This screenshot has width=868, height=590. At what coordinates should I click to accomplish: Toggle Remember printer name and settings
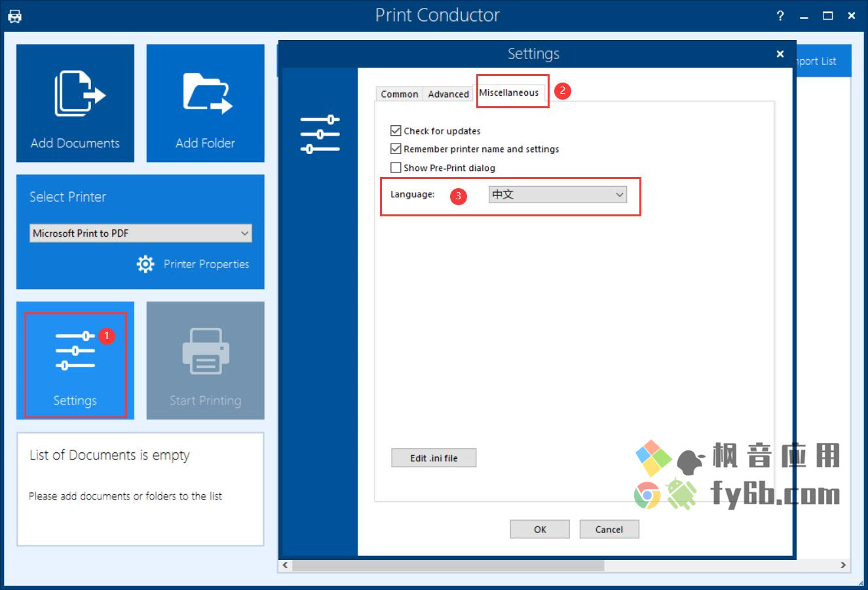coord(396,149)
